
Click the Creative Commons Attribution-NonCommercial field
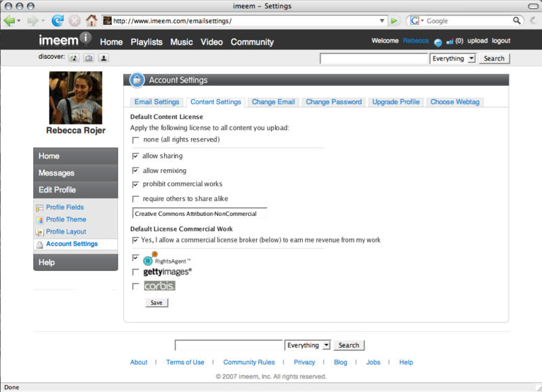coord(200,213)
